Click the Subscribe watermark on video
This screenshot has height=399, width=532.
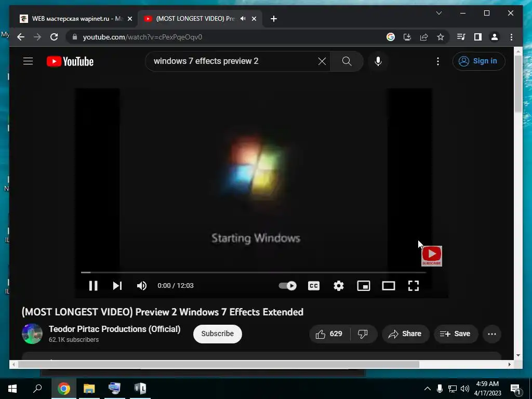pos(432,256)
